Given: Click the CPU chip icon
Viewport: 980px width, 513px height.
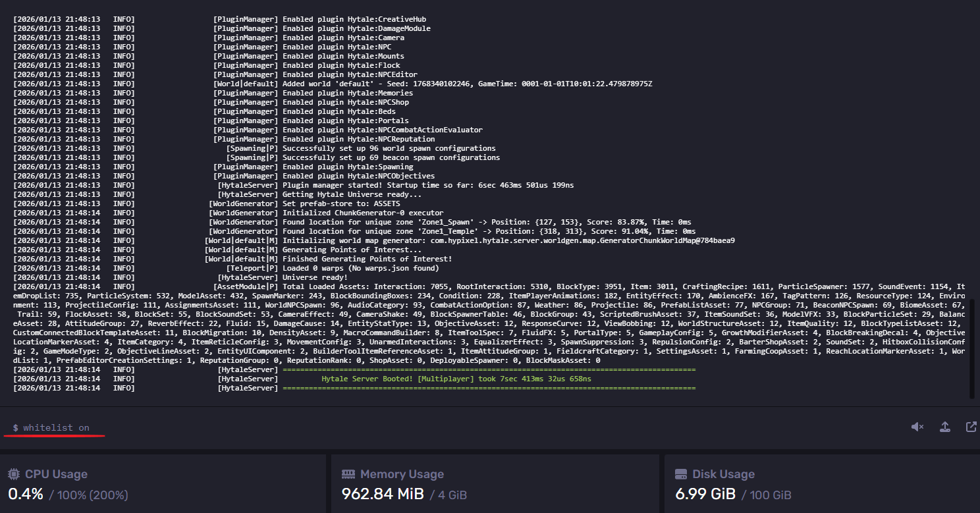Looking at the screenshot, I should point(14,474).
